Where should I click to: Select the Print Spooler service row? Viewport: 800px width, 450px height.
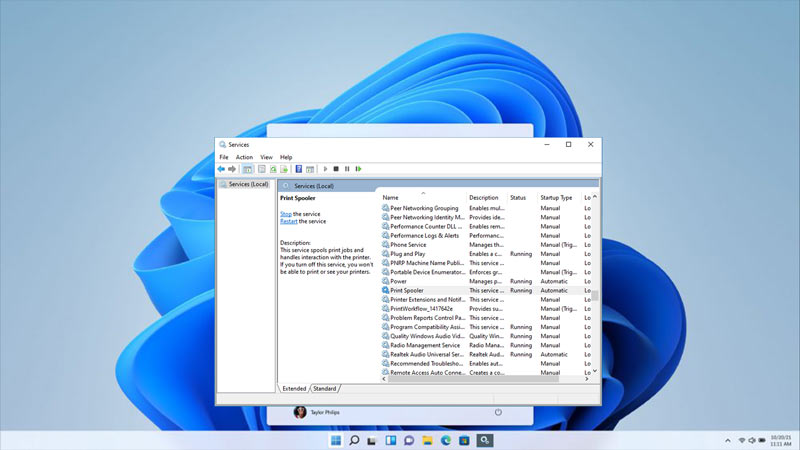(x=486, y=290)
